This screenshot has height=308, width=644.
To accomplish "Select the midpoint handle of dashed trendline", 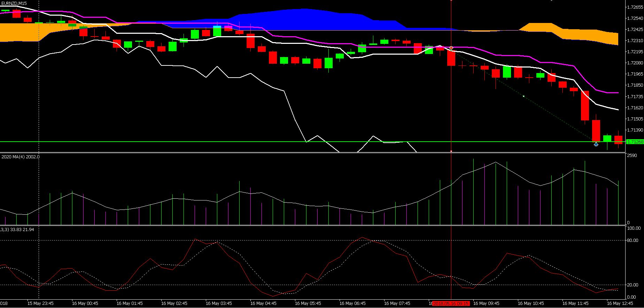I will [523, 96].
